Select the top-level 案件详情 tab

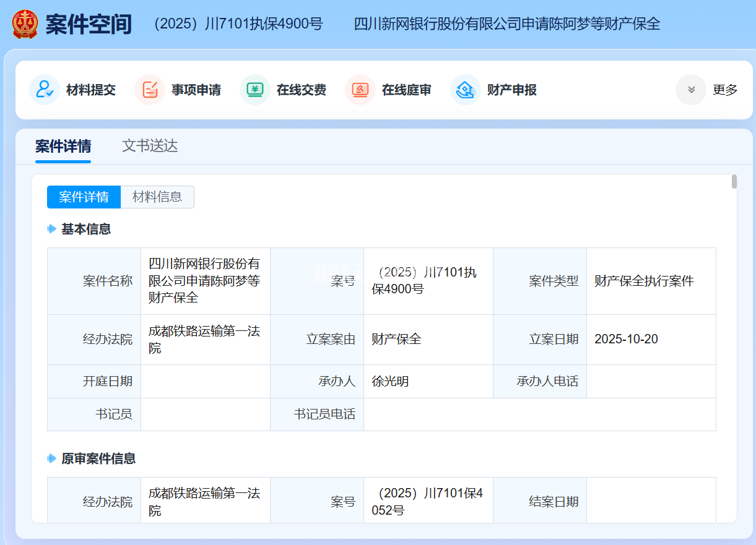click(x=63, y=146)
